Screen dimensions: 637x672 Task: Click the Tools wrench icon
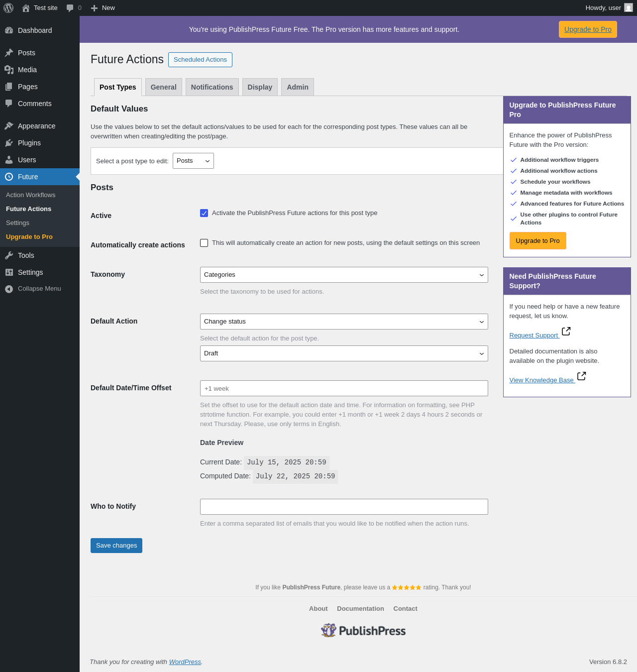(x=9, y=255)
